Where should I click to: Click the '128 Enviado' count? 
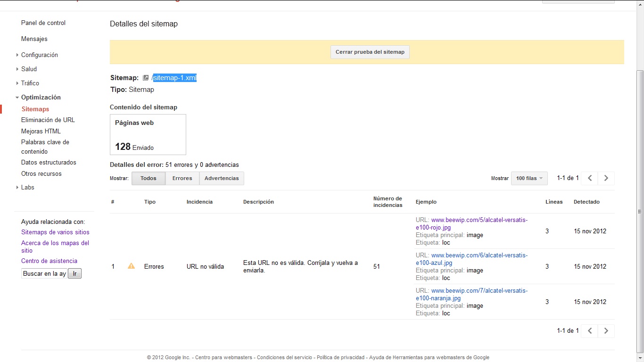tap(134, 147)
